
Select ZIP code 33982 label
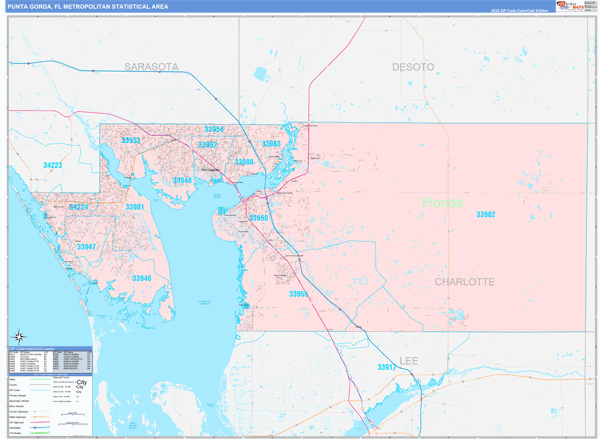(x=487, y=215)
